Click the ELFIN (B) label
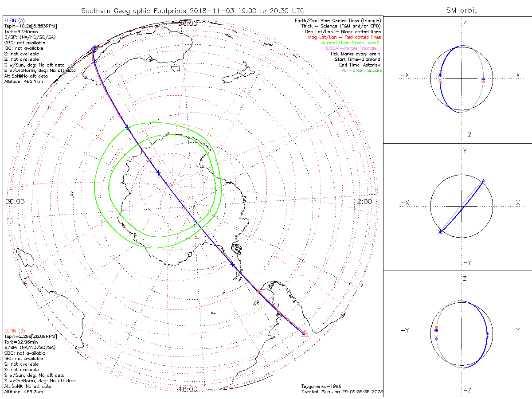This screenshot has height=399, width=532. point(15,331)
